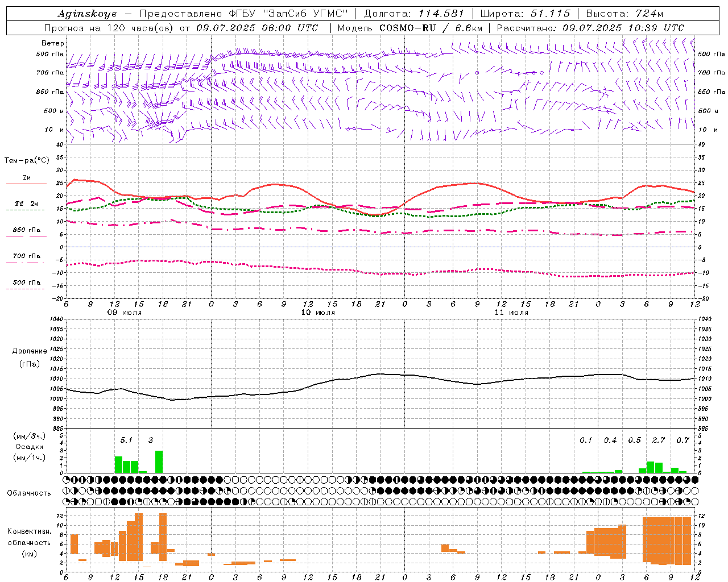The image size is (728, 582).
Task: Click the longitude value 'Долгота: 114.581'
Action: tap(414, 14)
